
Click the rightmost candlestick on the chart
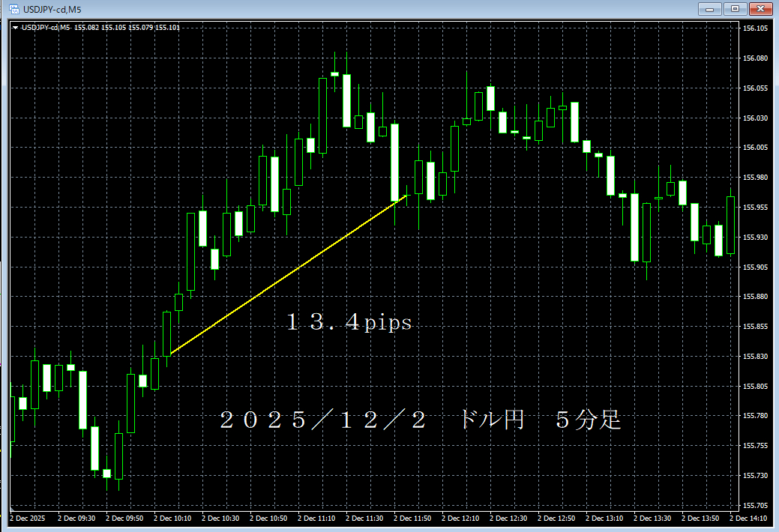(731, 225)
